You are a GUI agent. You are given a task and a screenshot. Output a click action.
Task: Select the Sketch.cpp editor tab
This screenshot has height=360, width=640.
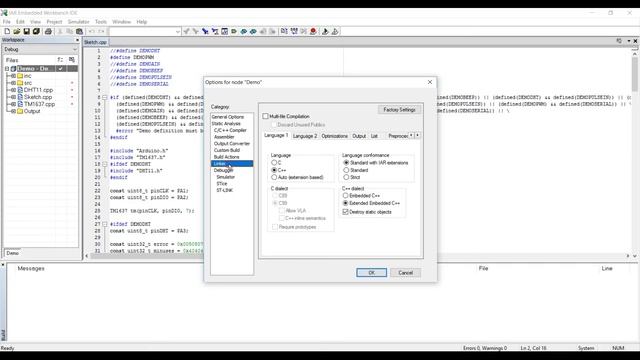[x=96, y=42]
